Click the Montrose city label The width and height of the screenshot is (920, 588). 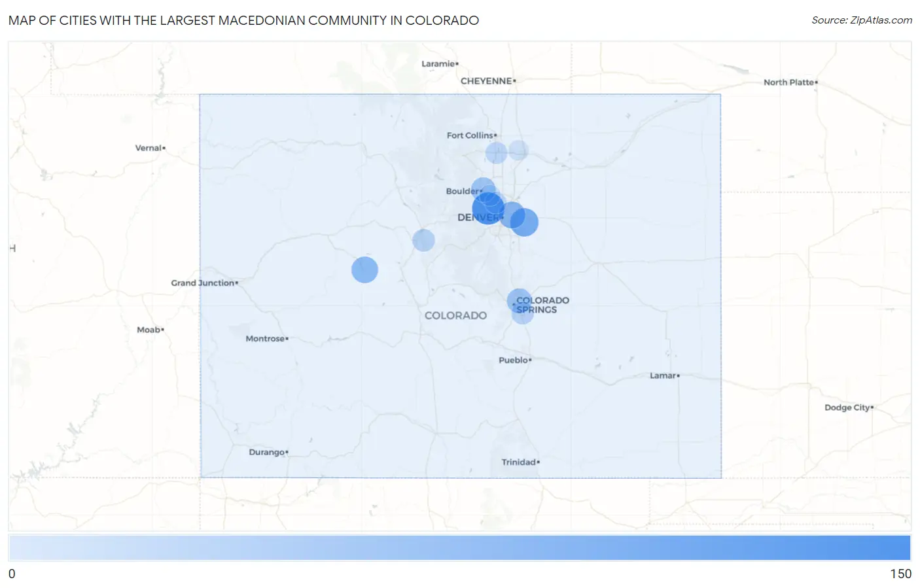click(x=265, y=339)
